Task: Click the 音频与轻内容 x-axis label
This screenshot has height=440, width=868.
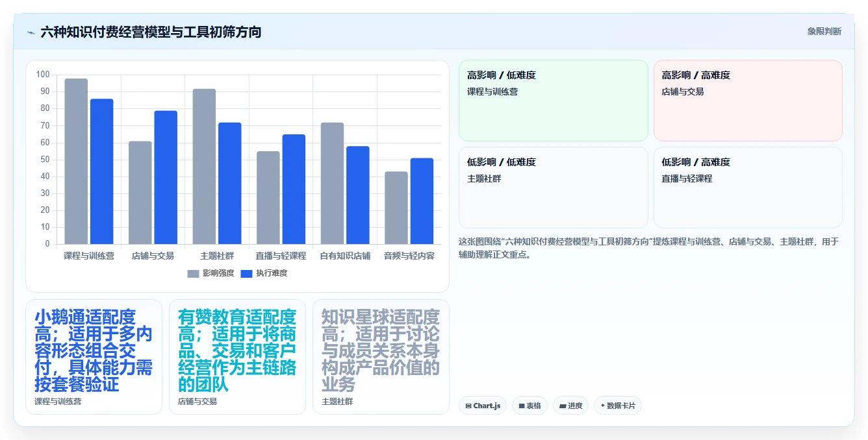Action: coord(409,256)
